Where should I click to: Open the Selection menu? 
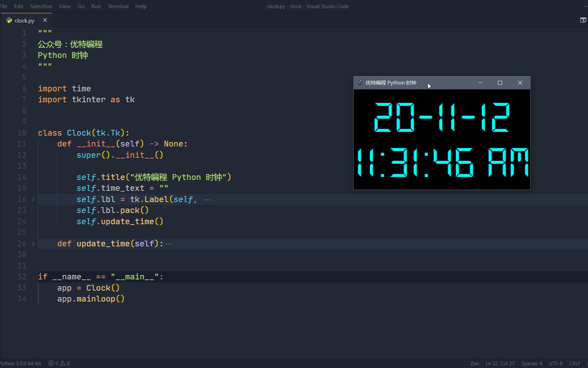coord(41,6)
